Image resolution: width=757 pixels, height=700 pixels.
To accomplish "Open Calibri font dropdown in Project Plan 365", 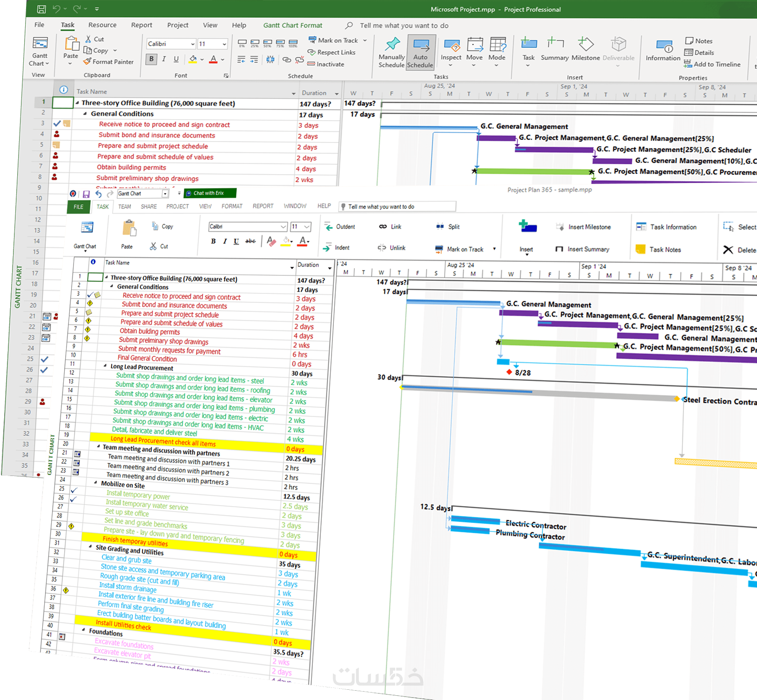I will pos(284,227).
